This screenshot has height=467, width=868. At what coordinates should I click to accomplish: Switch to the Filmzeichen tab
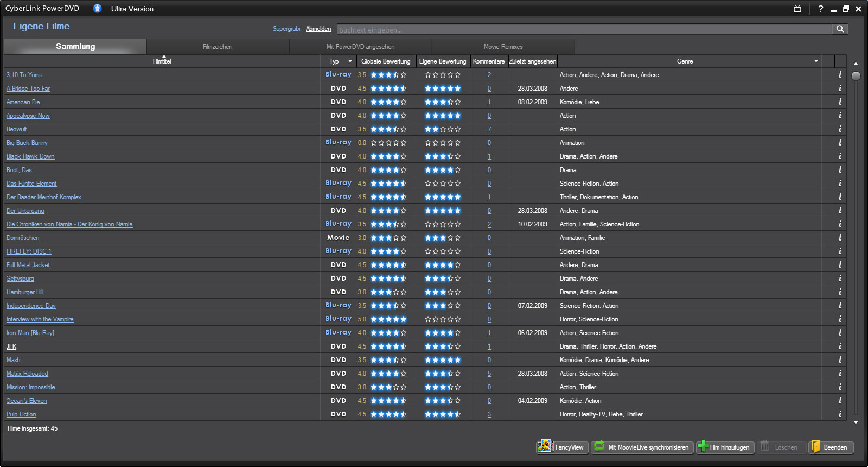click(x=218, y=47)
